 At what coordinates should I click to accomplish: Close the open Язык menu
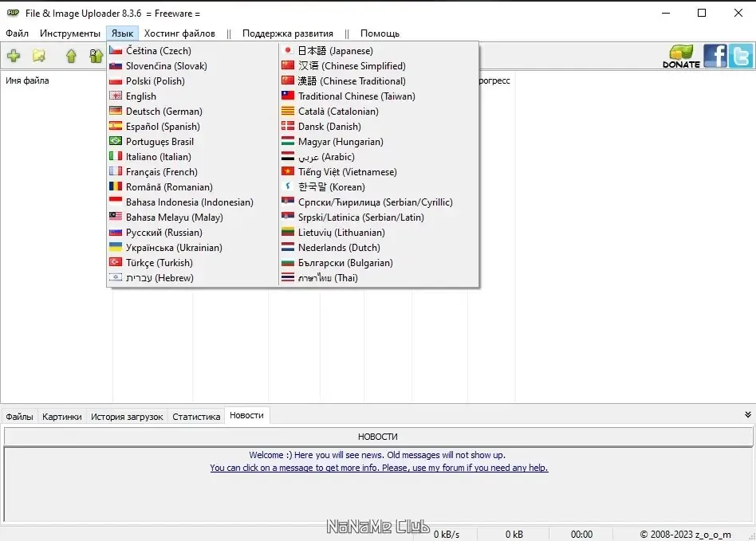123,33
